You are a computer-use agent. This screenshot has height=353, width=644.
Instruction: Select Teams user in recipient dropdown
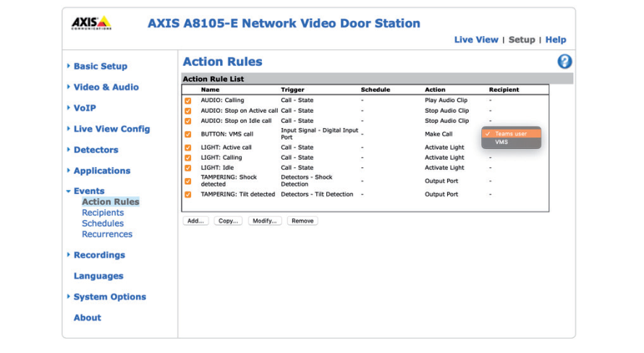(x=511, y=134)
